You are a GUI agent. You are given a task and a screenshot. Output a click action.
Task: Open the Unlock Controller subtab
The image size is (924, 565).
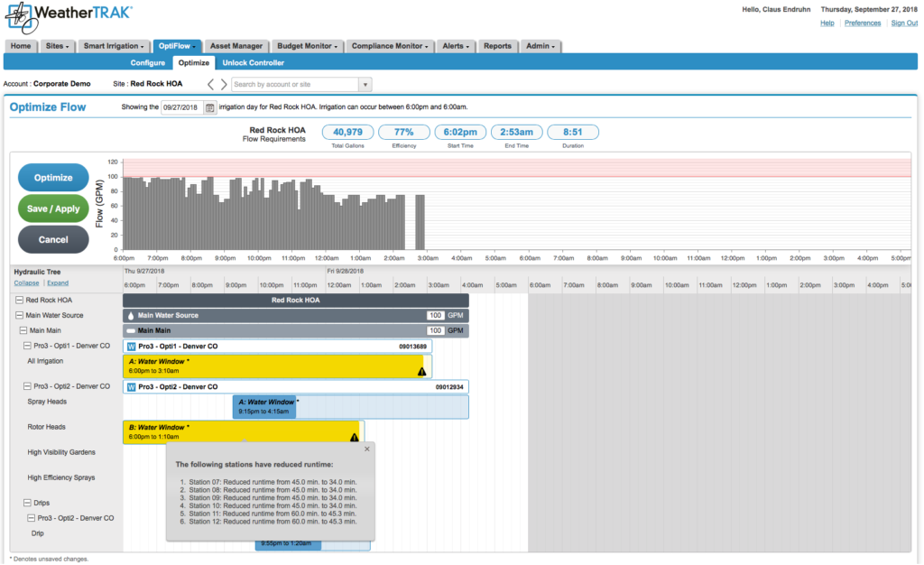tap(254, 62)
